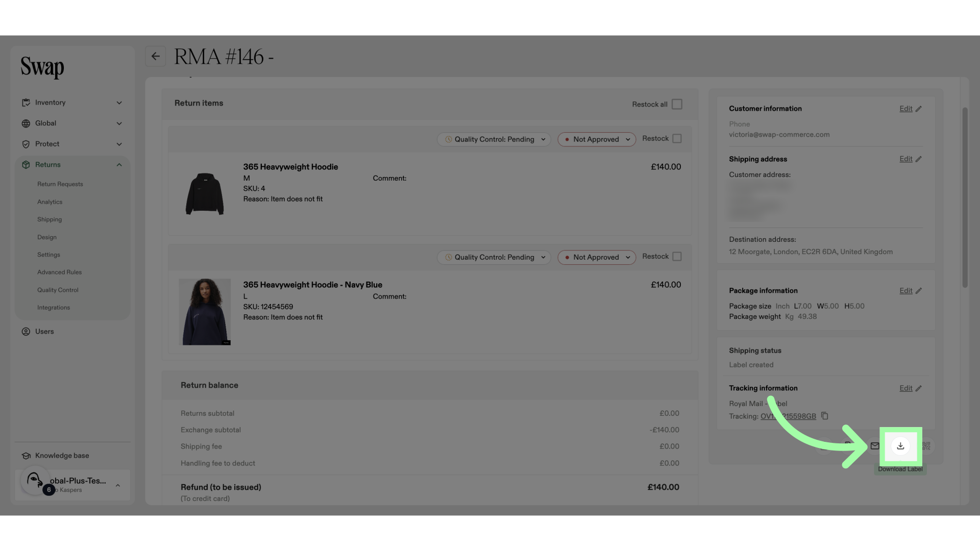Viewport: 980px width, 551px height.
Task: Click the Download Label icon
Action: click(900, 446)
